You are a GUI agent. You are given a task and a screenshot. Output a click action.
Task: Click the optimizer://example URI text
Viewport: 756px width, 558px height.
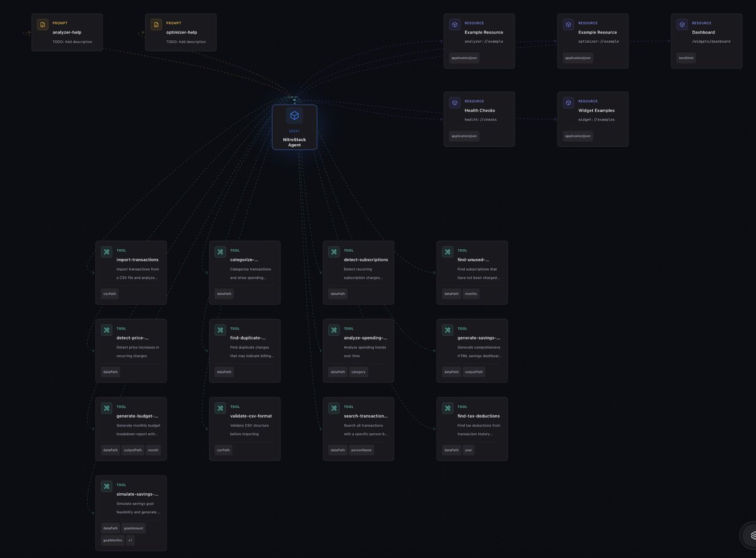598,42
